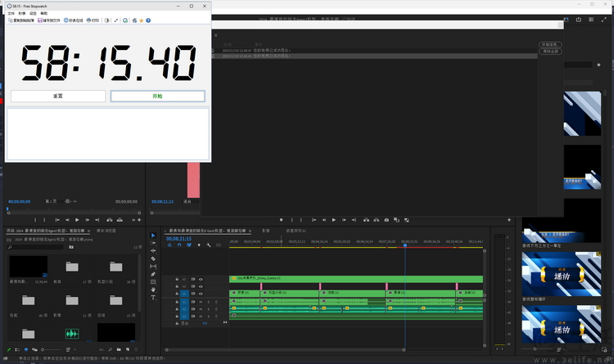Toggle eye visibility of middle video track
The width and height of the screenshot is (614, 364).
(201, 286)
